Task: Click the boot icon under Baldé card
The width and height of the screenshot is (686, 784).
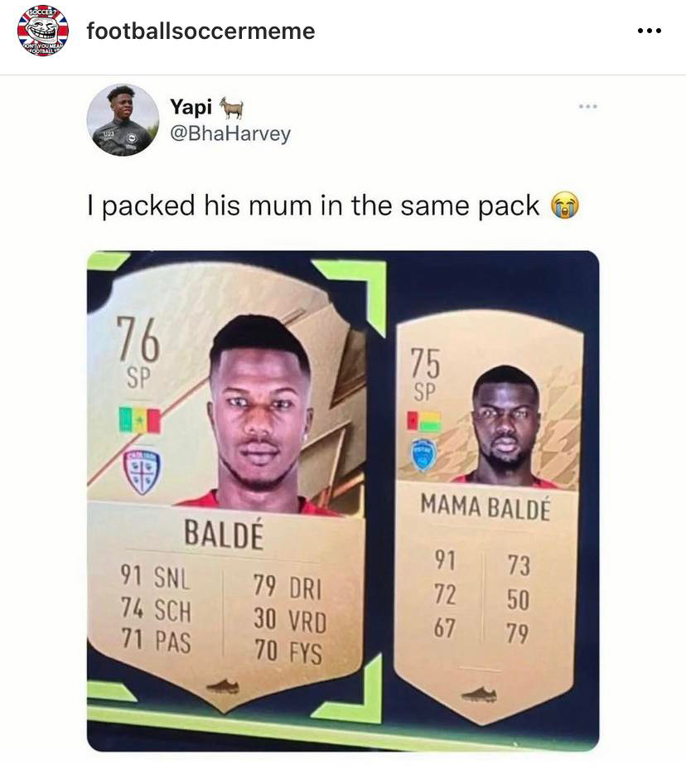Action: pos(224,686)
